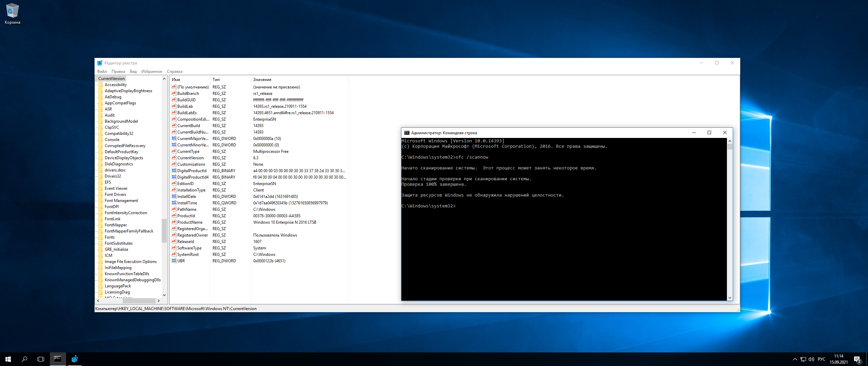Open the Recycle Bin desktop icon
This screenshot has height=366, width=868.
tap(13, 14)
